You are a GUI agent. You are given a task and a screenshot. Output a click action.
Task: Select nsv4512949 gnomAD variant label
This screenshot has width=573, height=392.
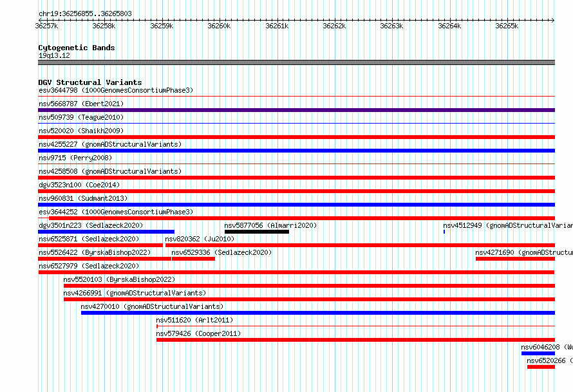pyautogui.click(x=508, y=225)
